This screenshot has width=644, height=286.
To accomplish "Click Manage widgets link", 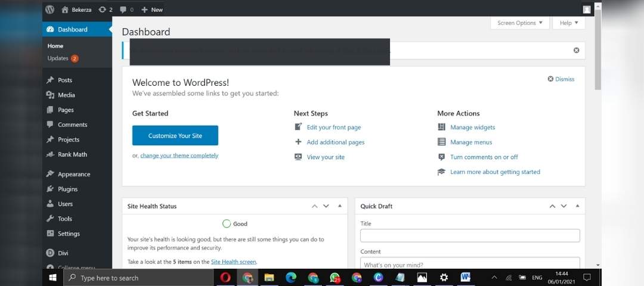I will pos(473,127).
